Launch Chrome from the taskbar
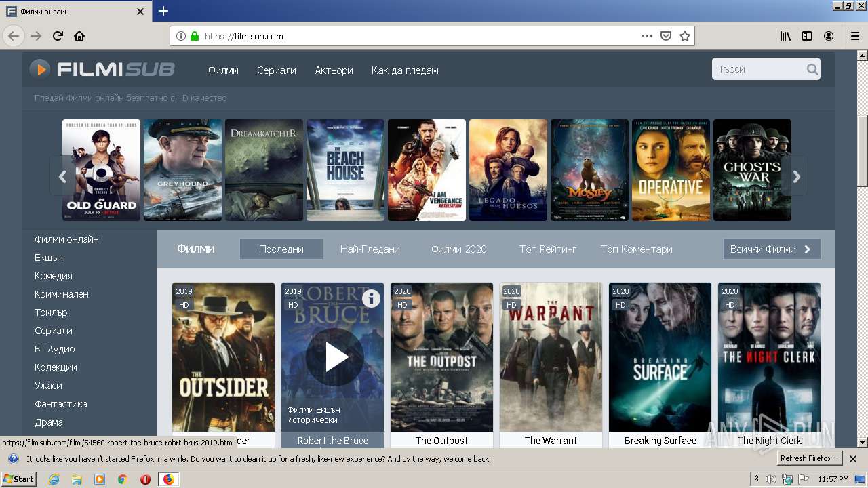The height and width of the screenshot is (488, 868). pyautogui.click(x=122, y=479)
